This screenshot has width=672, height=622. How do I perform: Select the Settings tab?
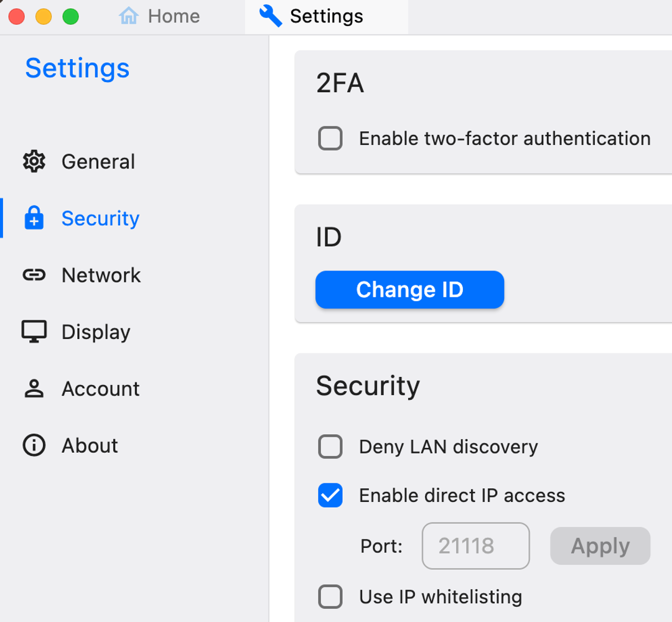click(x=325, y=16)
